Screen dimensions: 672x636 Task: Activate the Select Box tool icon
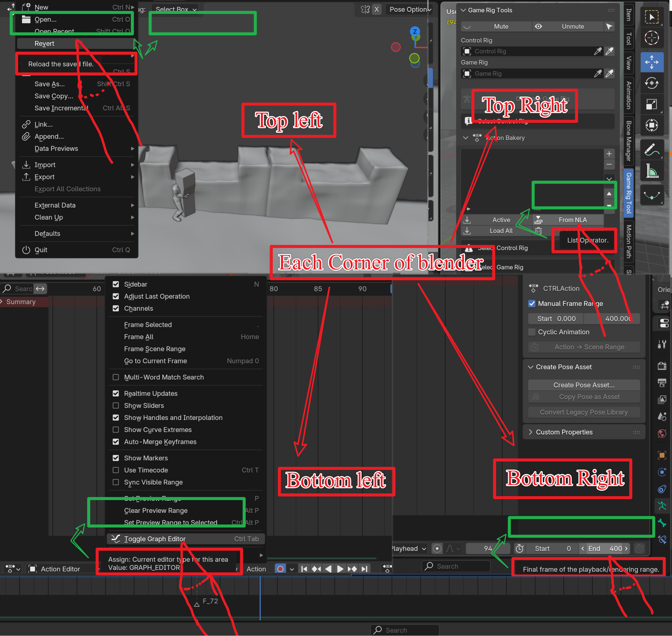pyautogui.click(x=652, y=17)
